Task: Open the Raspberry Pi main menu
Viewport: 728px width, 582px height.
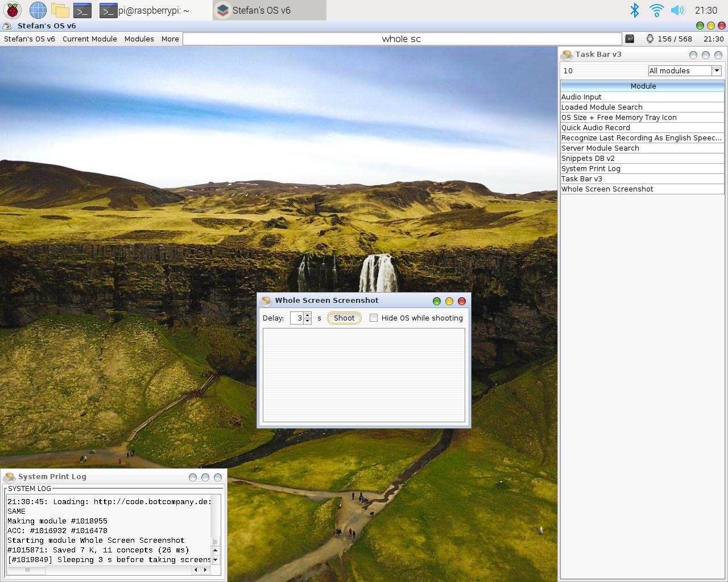Action: point(13,10)
